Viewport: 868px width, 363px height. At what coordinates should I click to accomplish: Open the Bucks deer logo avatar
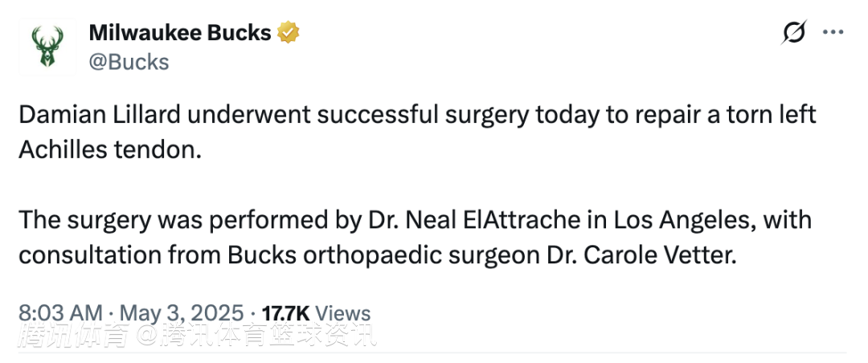(47, 47)
